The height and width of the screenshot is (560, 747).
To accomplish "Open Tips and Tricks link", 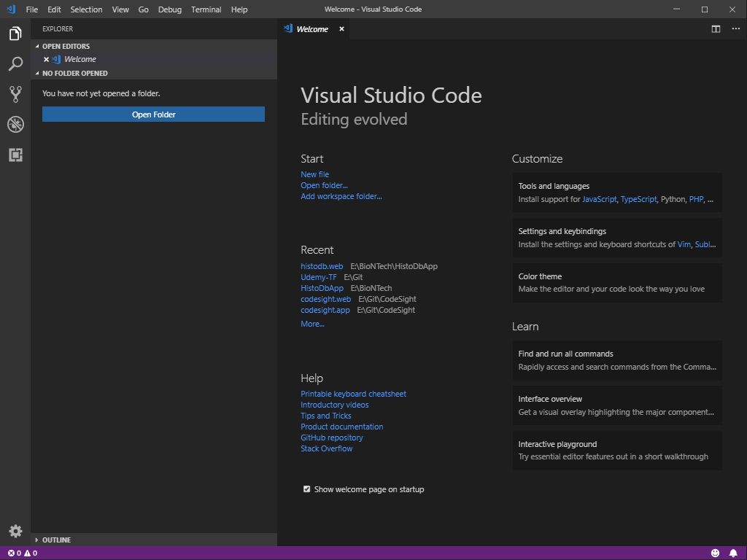I will coord(326,416).
